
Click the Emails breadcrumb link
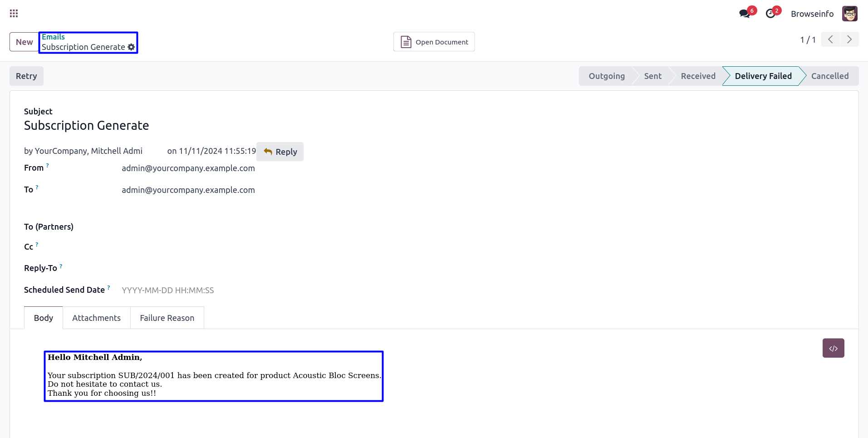54,37
